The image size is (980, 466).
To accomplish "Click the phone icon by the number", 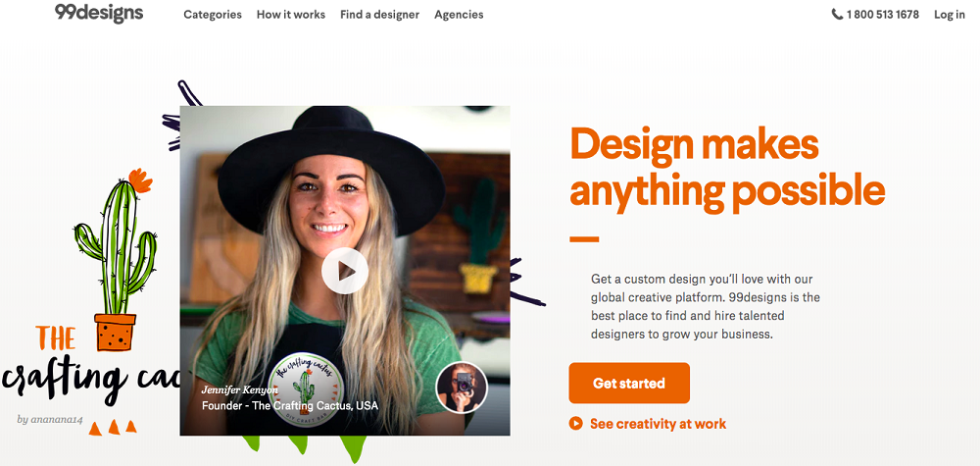I will (x=837, y=15).
